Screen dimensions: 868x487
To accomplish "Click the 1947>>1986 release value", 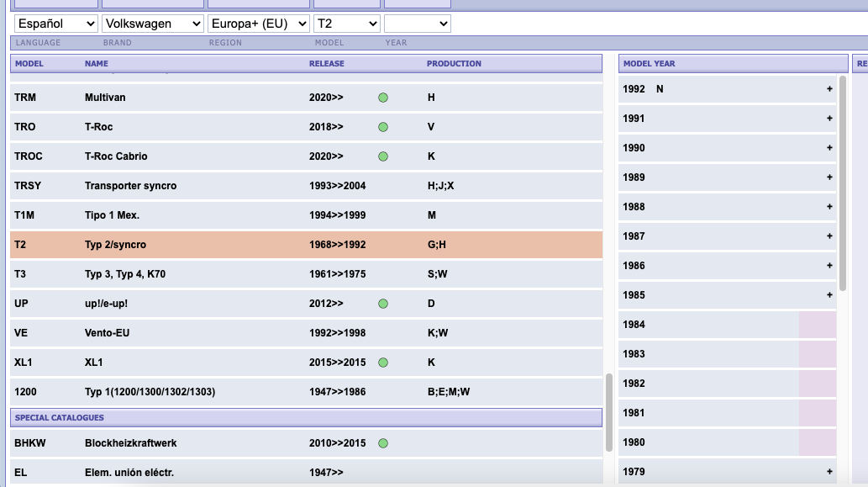I will click(x=337, y=392).
